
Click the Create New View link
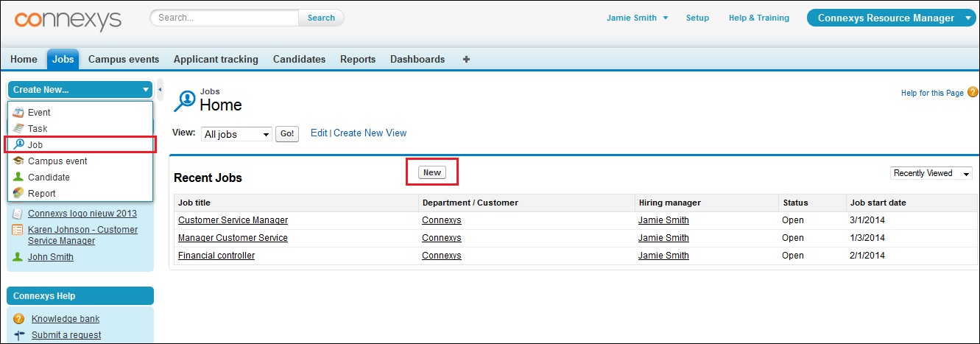(370, 133)
